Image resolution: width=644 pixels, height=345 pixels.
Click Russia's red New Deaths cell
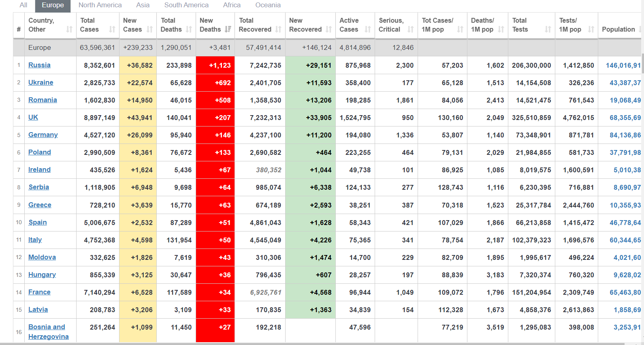(x=215, y=65)
